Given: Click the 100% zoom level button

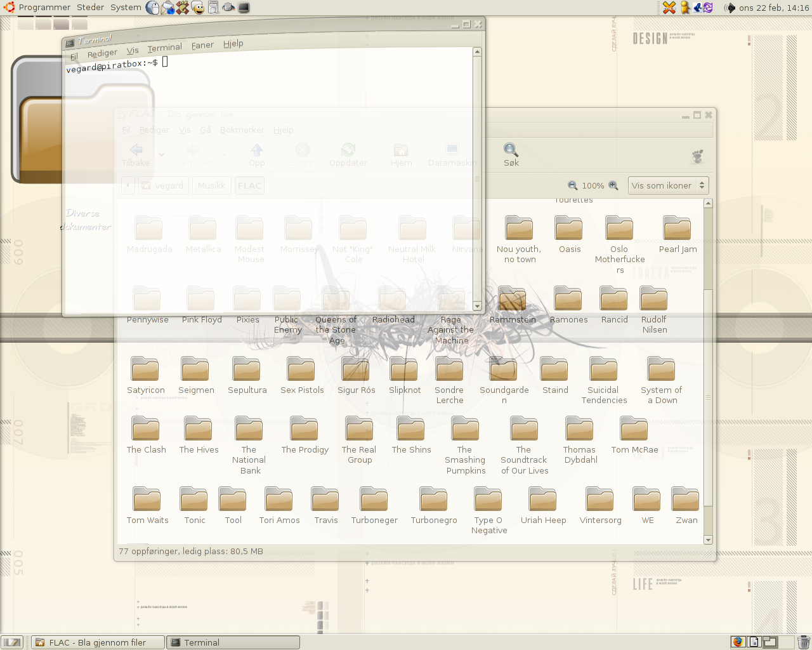Looking at the screenshot, I should pos(593,185).
